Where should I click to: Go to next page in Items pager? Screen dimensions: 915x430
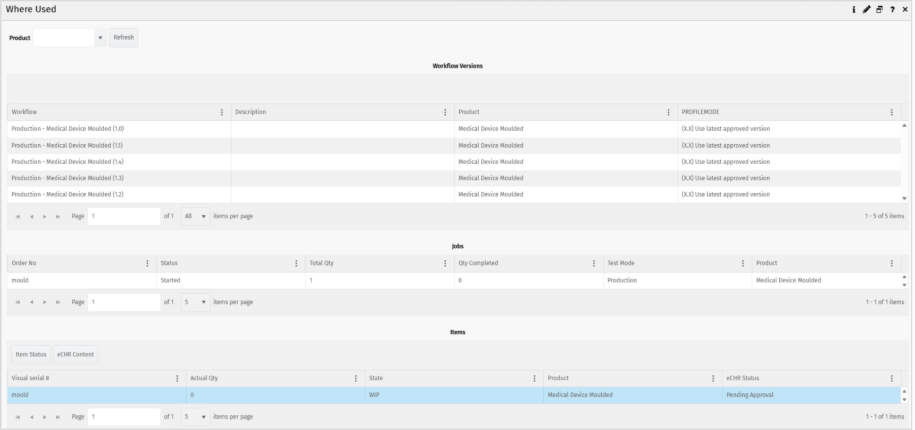[x=44, y=417]
